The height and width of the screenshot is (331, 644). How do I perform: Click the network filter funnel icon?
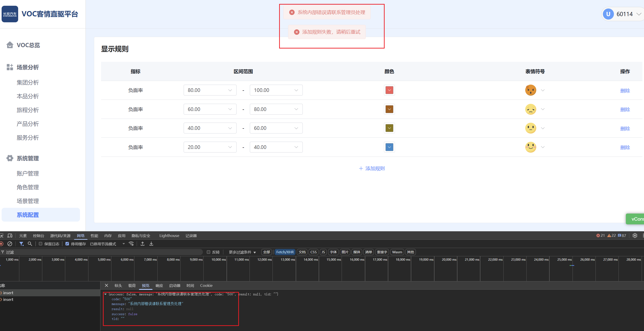(x=22, y=244)
